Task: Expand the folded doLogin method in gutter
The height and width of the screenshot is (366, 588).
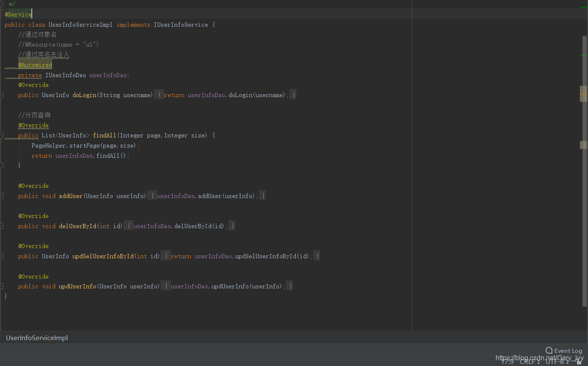Action: click(2, 95)
